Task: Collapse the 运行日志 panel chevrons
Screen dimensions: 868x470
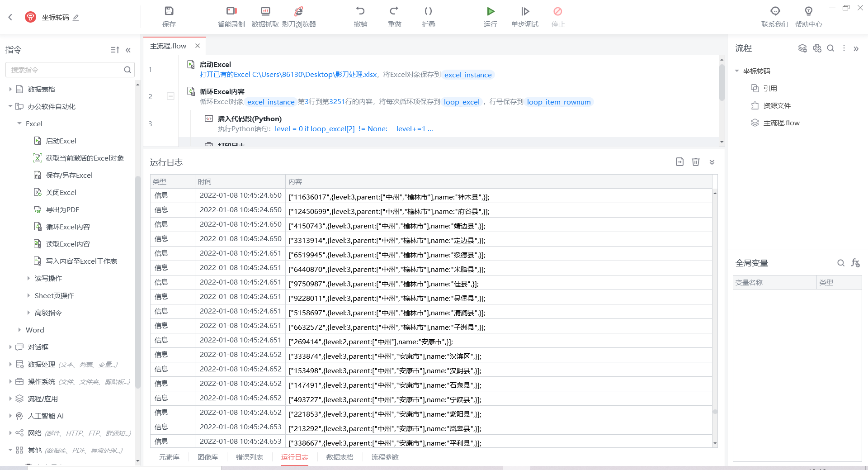Action: 712,162
